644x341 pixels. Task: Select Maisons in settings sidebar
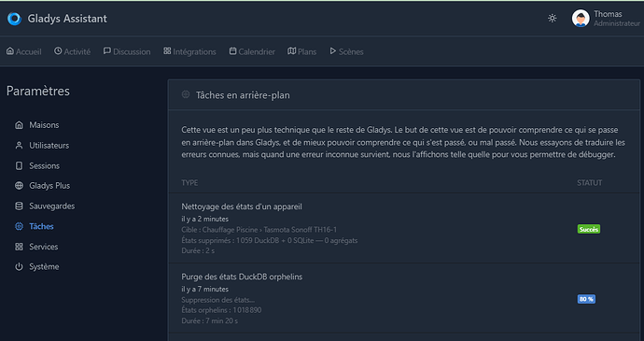pos(37,125)
